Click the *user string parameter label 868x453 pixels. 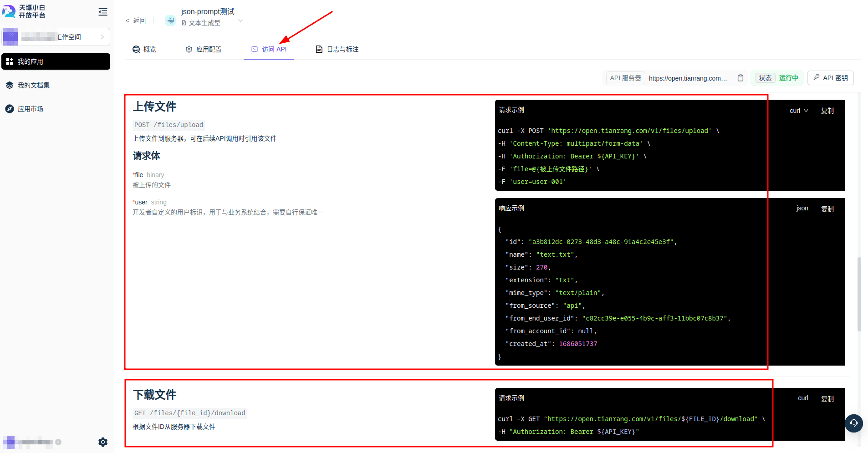pos(150,202)
